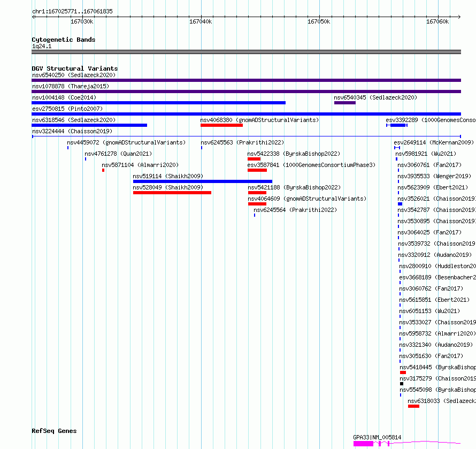Screen dimensions: 476x449
Task: Click the nsv6245563 (Prakrithi2022) label
Action: click(242, 142)
